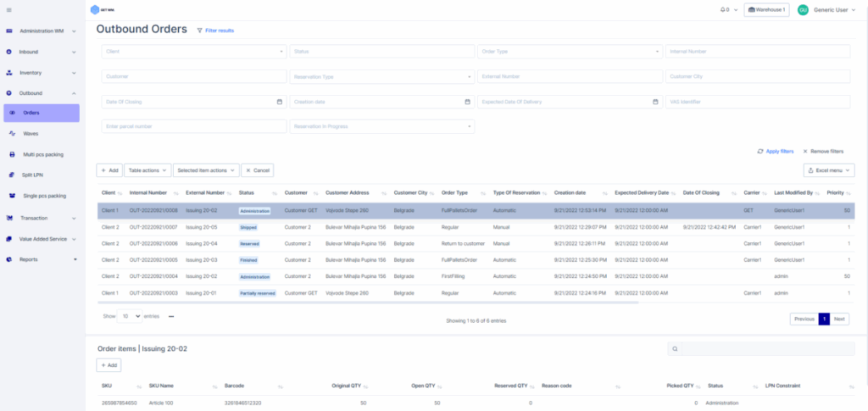Sort by Internal Number column icon
The image size is (868, 411).
point(176,193)
